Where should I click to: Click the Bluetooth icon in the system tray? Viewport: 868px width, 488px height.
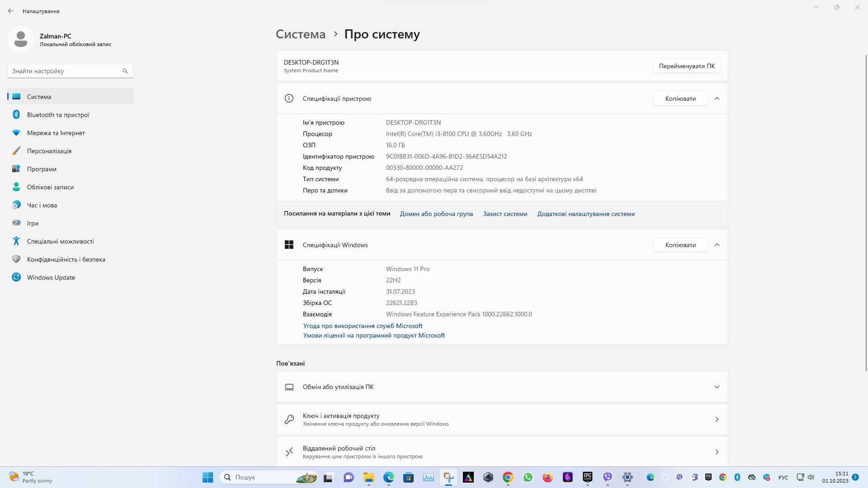(x=737, y=477)
